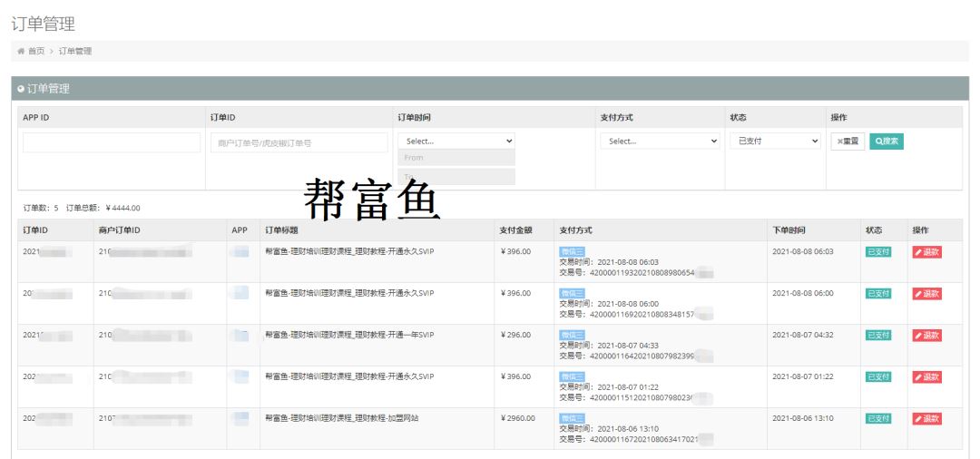Open the 订单时间 Select dropdown
The height and width of the screenshot is (459, 980).
tap(456, 142)
